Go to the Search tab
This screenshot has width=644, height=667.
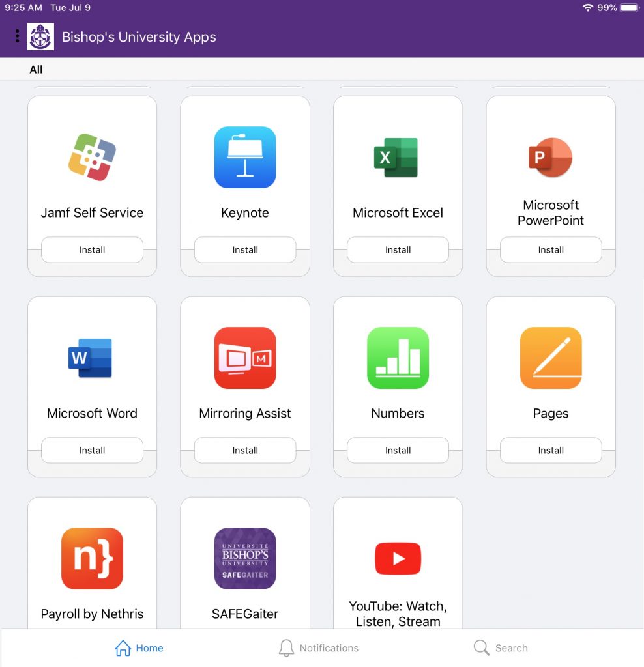[501, 648]
